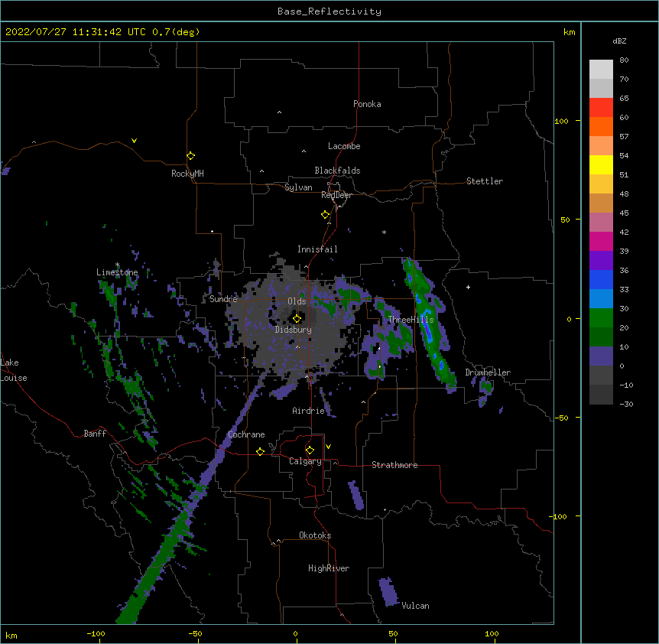Screen dimensions: 659x644
Task: Click the Base_Reflectivity title text
Action: [x=329, y=11]
